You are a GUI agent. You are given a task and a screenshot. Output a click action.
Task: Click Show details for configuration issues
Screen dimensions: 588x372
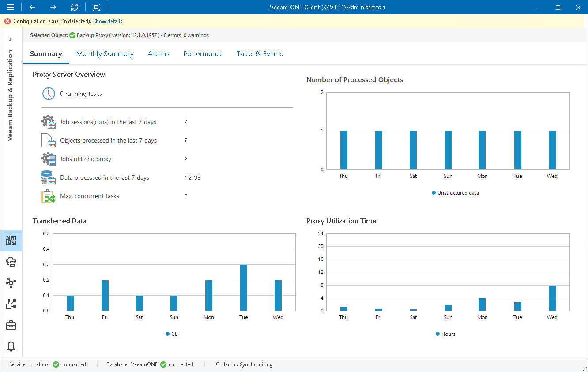107,21
